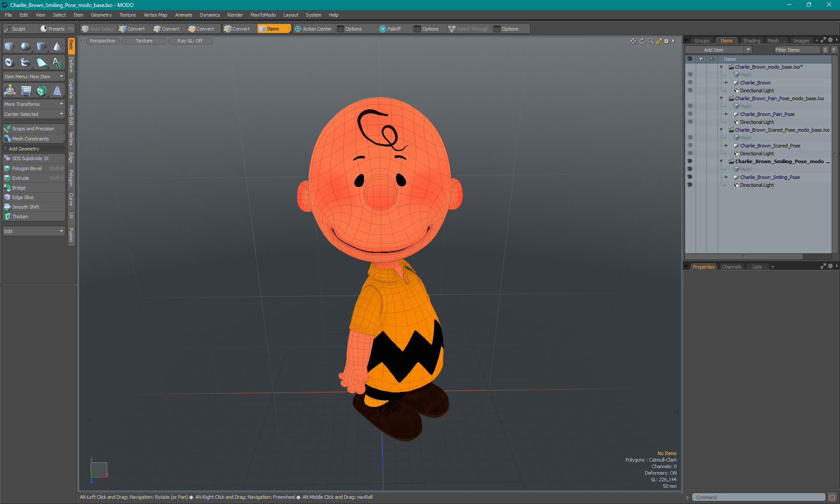Open More Transforms dropdown
This screenshot has width=840, height=504.
click(34, 104)
